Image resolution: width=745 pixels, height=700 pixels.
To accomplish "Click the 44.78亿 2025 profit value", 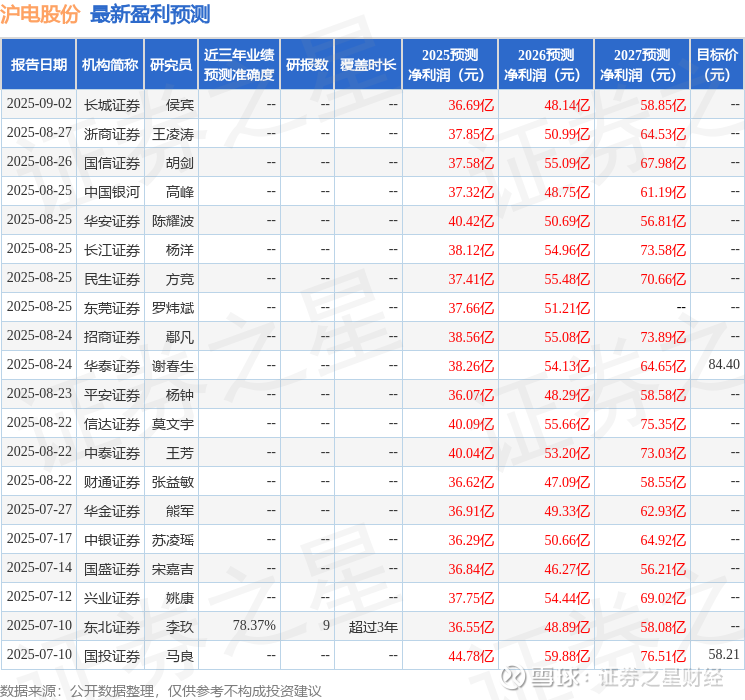I will (x=471, y=656).
